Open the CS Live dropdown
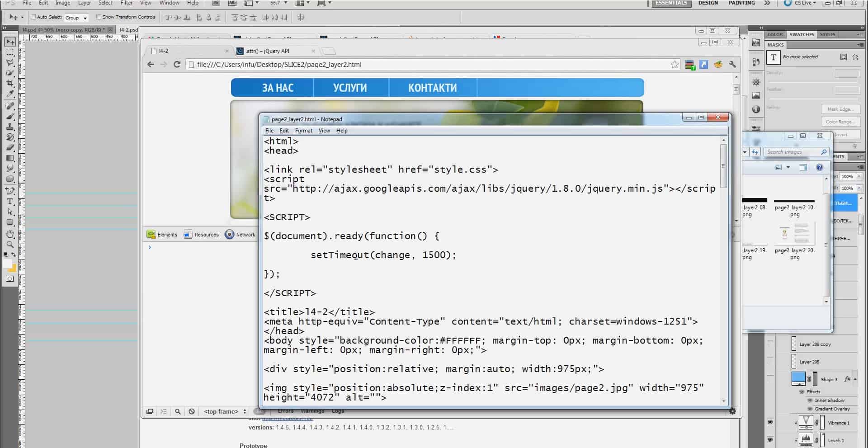 point(806,3)
